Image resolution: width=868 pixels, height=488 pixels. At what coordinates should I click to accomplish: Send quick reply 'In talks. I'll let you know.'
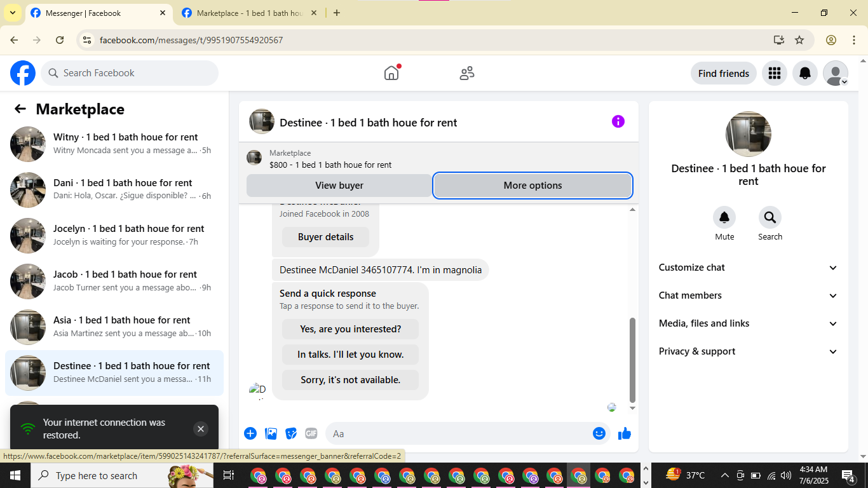tap(350, 355)
